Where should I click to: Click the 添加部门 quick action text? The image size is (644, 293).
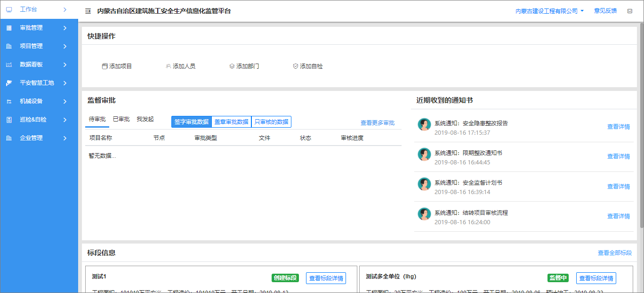click(x=248, y=66)
